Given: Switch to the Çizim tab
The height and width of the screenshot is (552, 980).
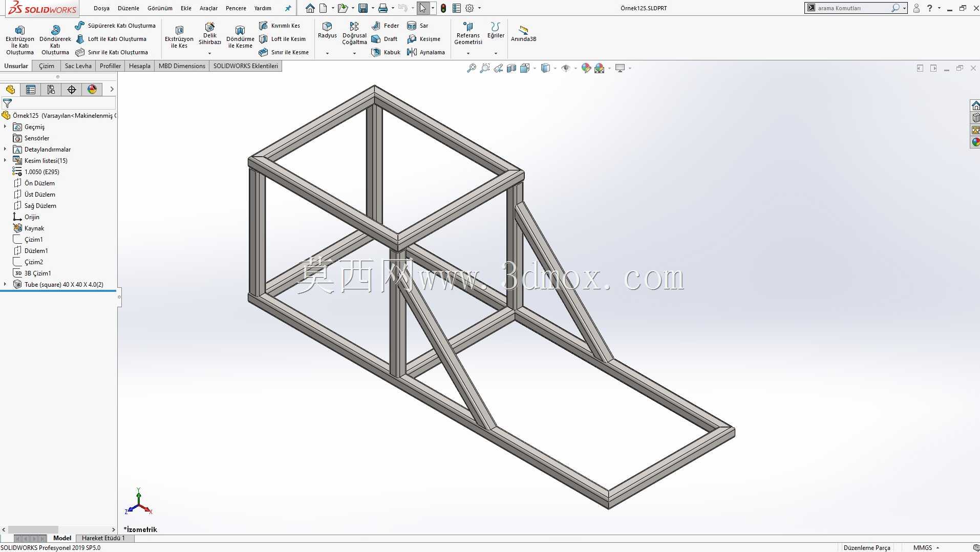Looking at the screenshot, I should coord(46,66).
